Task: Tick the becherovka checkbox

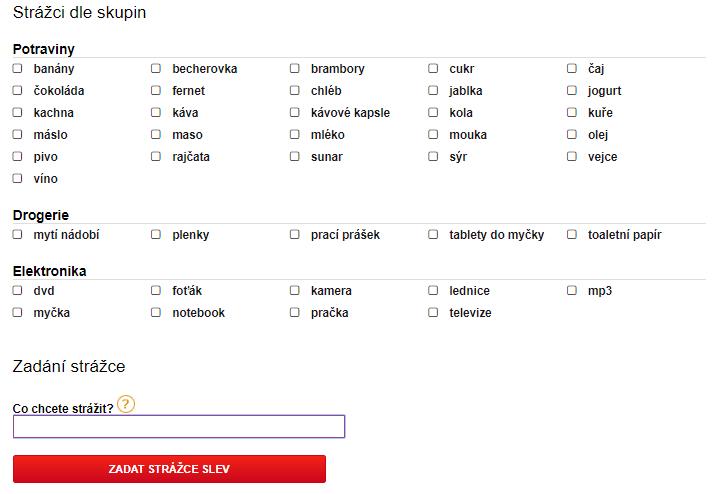Action: coord(156,68)
